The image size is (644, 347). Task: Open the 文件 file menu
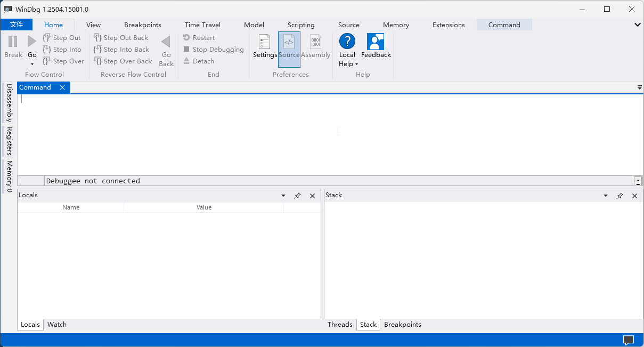tap(17, 25)
